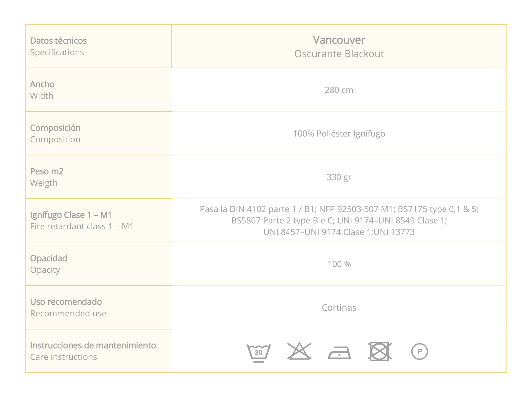Screen dimensions: 532x396
Task: Select the Cortinas recommended use value
Action: click(339, 308)
